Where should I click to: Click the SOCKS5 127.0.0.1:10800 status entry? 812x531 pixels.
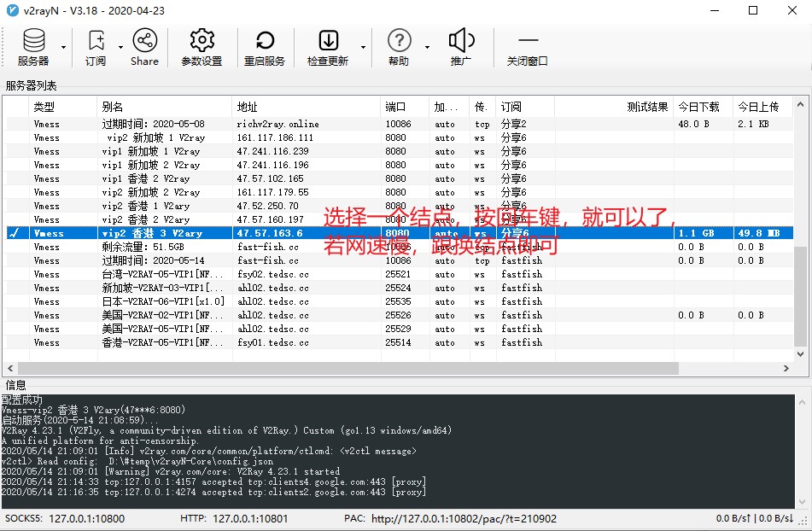pos(65,518)
